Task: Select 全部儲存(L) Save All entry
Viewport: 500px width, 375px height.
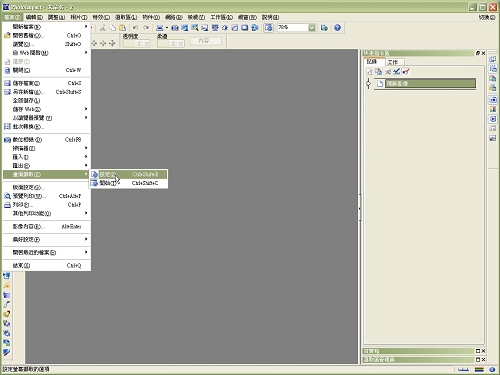Action: pyautogui.click(x=47, y=100)
